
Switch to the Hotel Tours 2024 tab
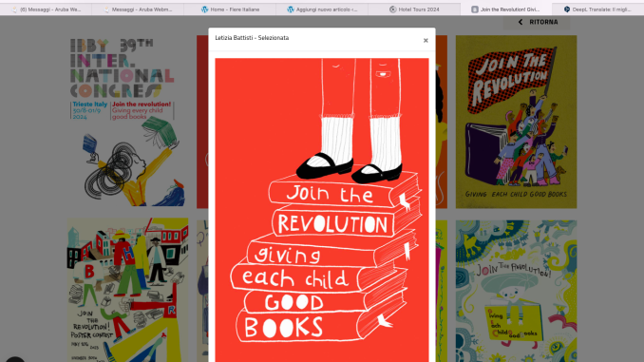(414, 10)
